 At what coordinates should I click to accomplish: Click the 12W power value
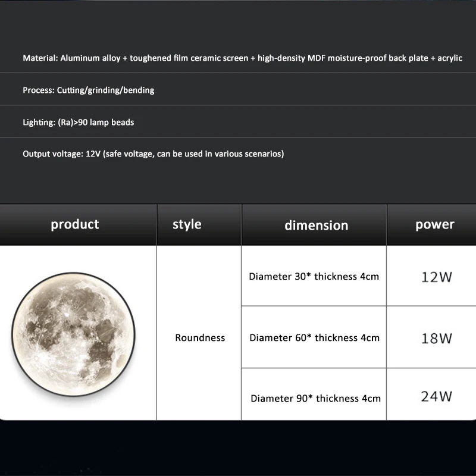click(x=437, y=277)
